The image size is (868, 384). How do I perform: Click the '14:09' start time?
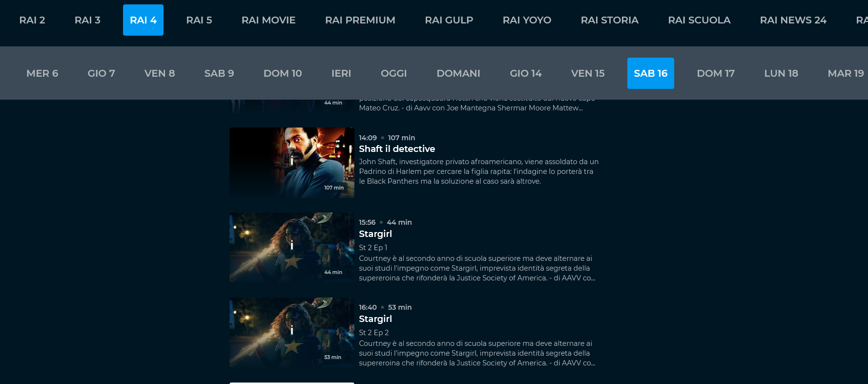pyautogui.click(x=368, y=138)
